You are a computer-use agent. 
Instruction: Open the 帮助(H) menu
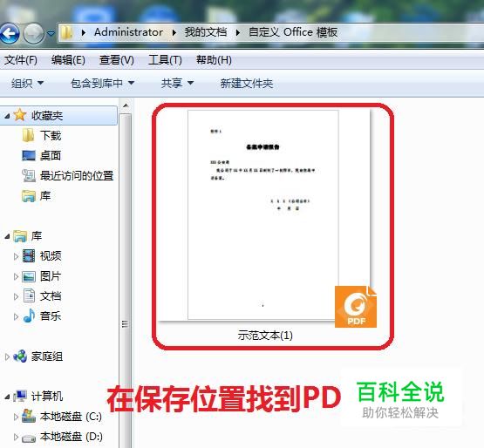point(214,60)
